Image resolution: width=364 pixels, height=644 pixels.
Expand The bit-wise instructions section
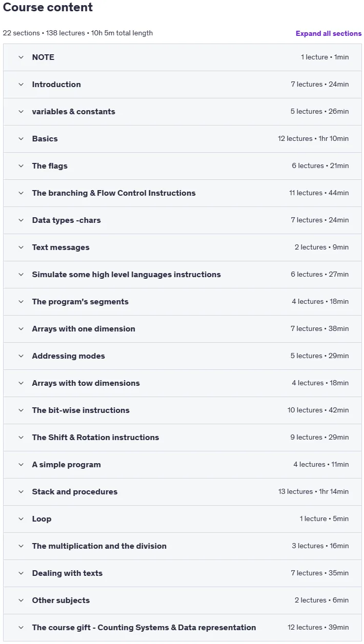coord(183,410)
